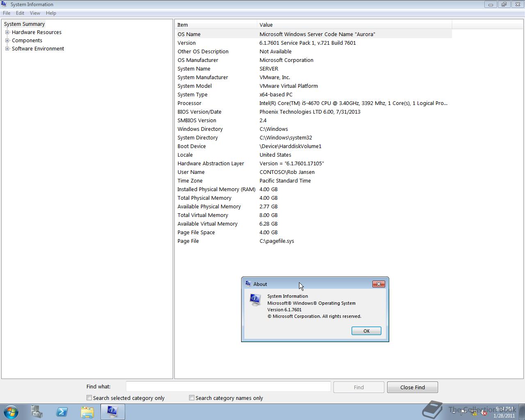The image size is (525, 420).
Task: Launch Server Manager from the taskbar
Action: 37,411
